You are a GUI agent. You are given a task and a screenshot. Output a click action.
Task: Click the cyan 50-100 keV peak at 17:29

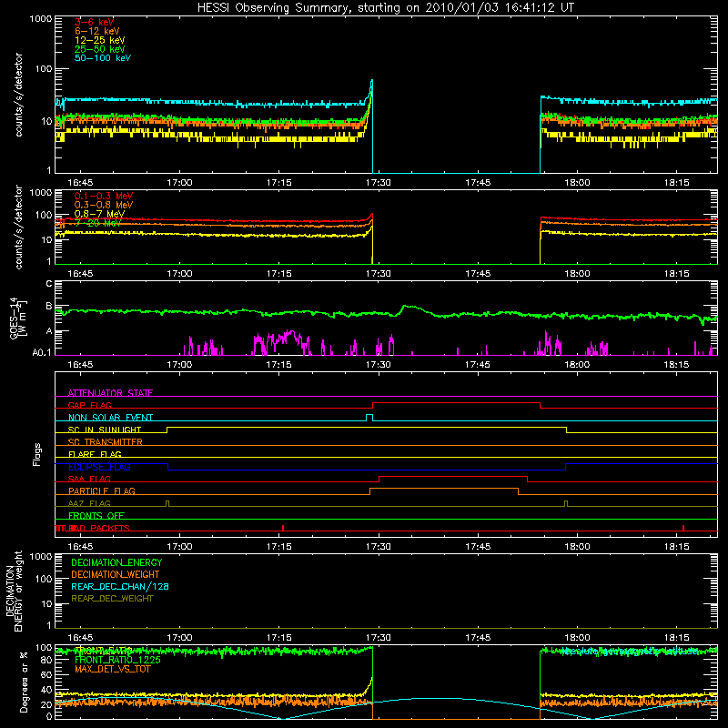tap(371, 82)
